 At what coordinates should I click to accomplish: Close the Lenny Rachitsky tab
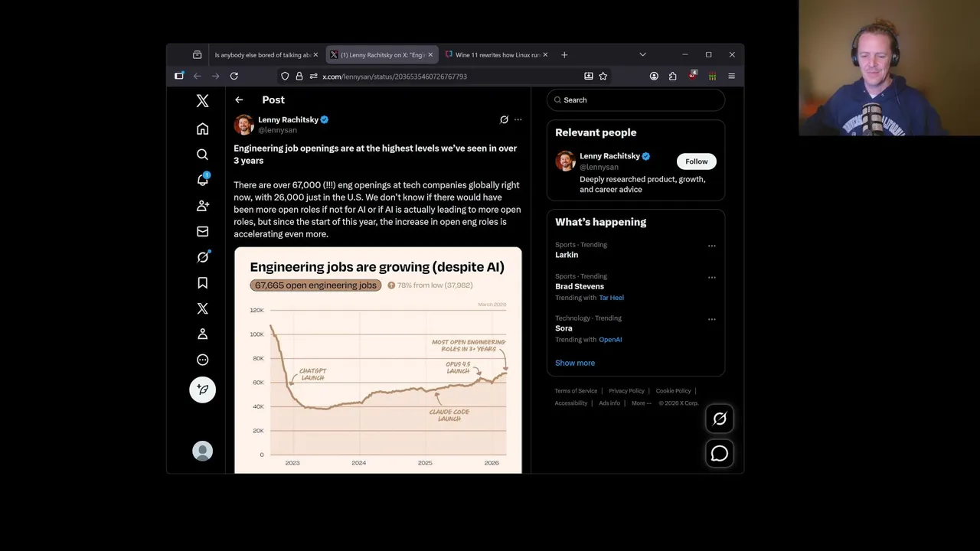click(430, 55)
